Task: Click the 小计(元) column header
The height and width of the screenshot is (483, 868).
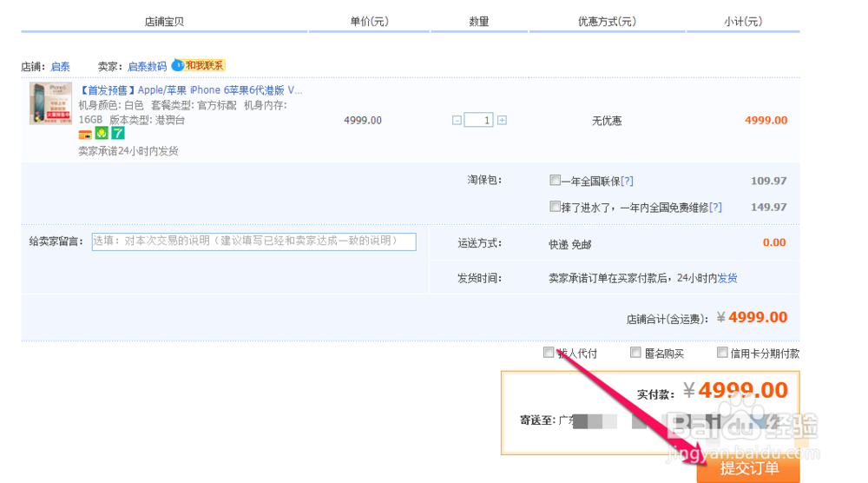Action: (743, 22)
